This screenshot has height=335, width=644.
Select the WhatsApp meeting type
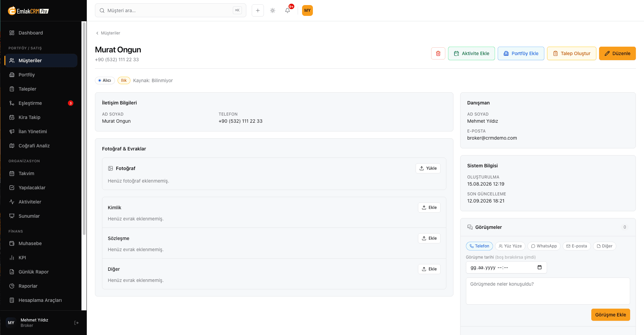[x=544, y=246]
